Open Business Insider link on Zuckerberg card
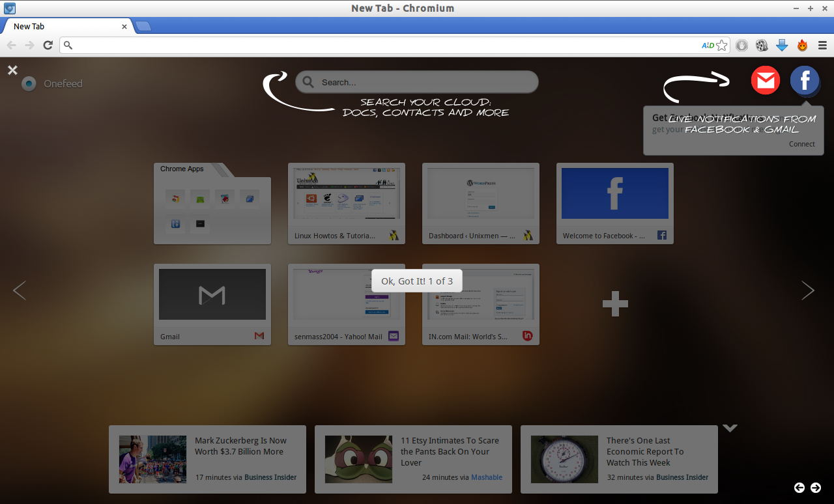Screen dimensions: 834x504 coord(270,477)
